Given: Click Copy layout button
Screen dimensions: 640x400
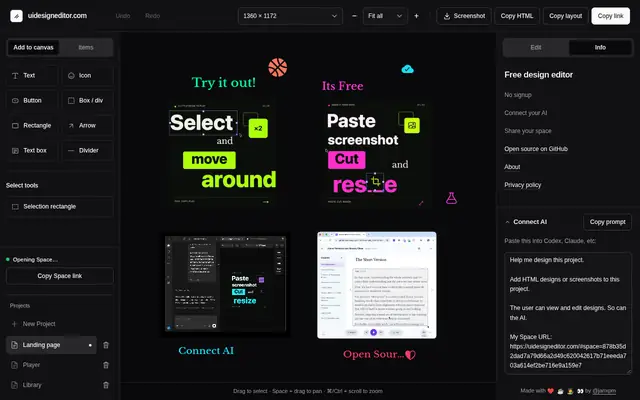Looking at the screenshot, I should [565, 16].
